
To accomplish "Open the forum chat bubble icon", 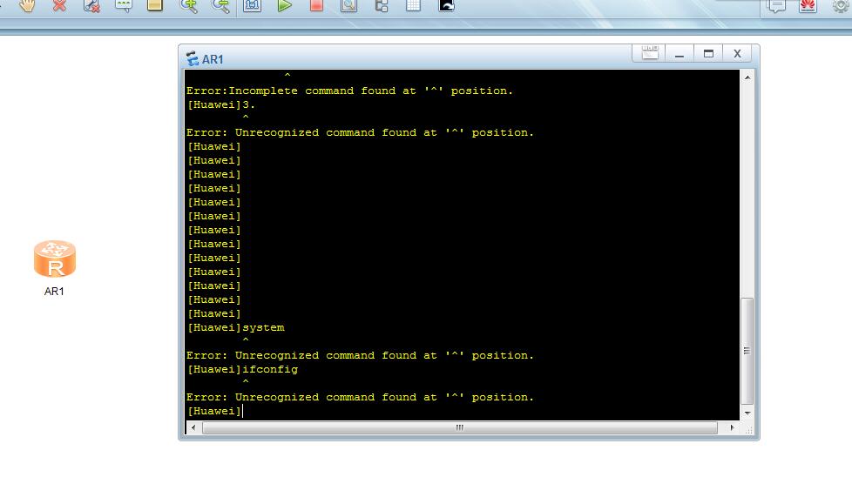I will point(776,6).
